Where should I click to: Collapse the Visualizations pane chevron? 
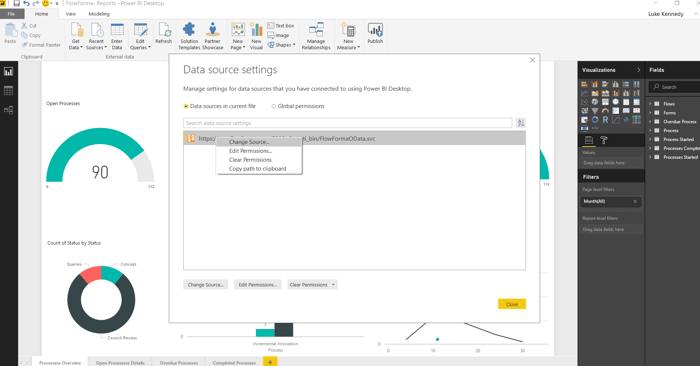pos(638,70)
